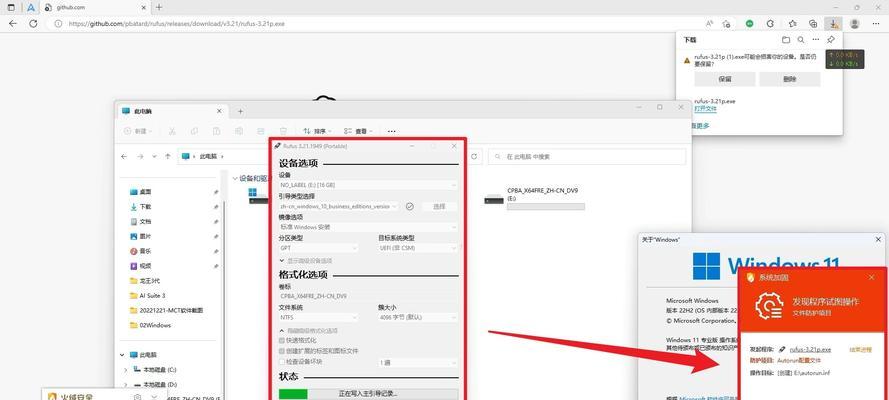
Task: Click the Edge profile avatar
Action: [x=854, y=24]
